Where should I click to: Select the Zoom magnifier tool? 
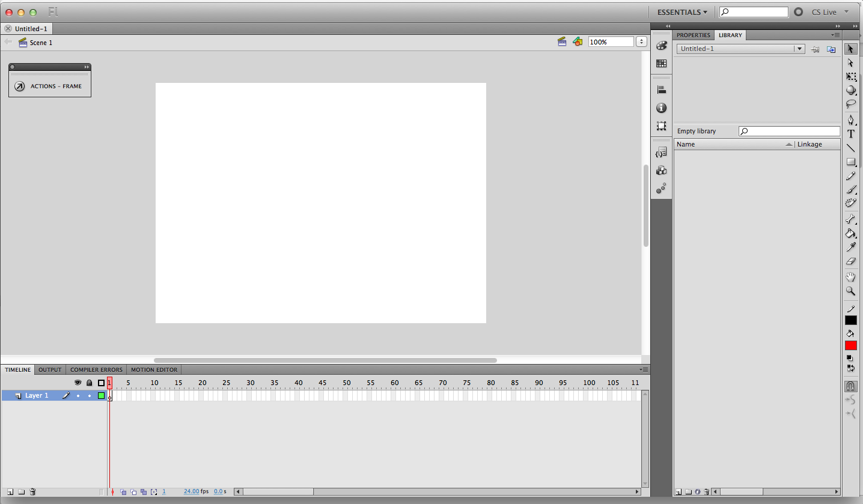pos(850,291)
